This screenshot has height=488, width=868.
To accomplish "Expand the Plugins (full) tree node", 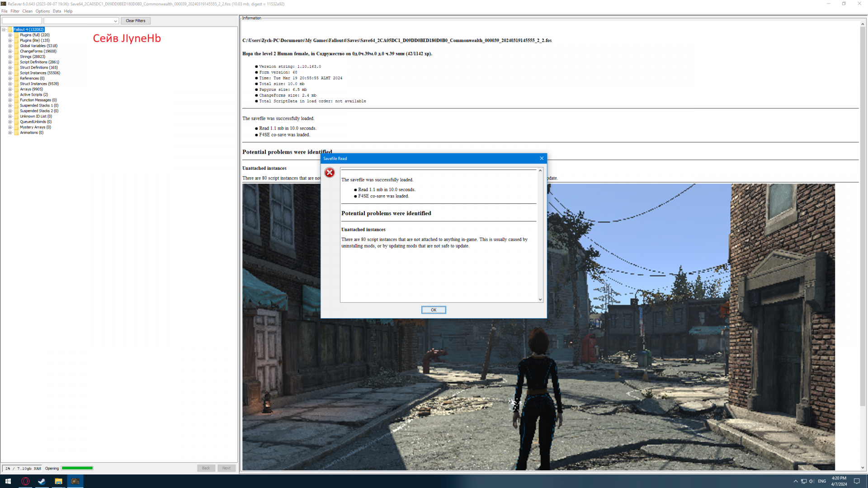I will click(x=10, y=35).
